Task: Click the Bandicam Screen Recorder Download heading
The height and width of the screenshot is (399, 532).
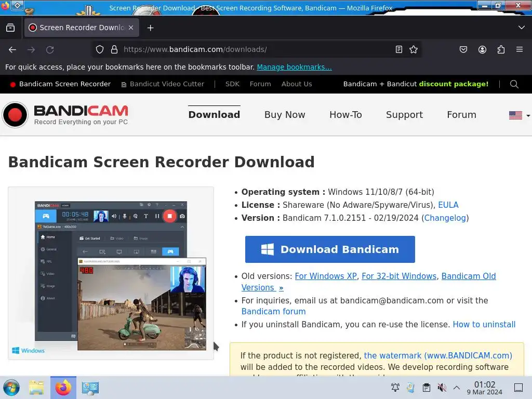Action: (162, 162)
